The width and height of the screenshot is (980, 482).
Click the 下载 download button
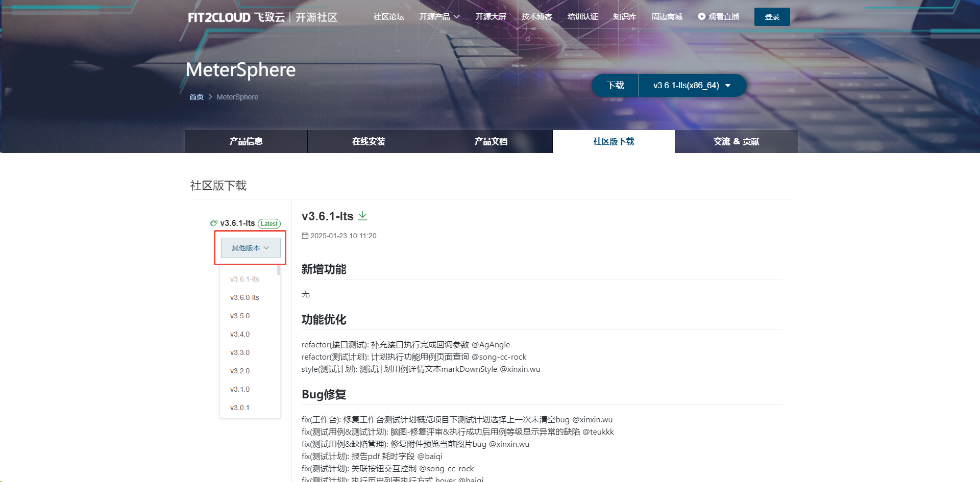tap(615, 85)
